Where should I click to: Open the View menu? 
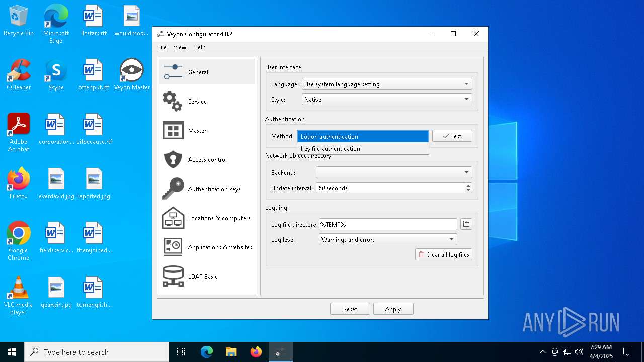tap(180, 47)
